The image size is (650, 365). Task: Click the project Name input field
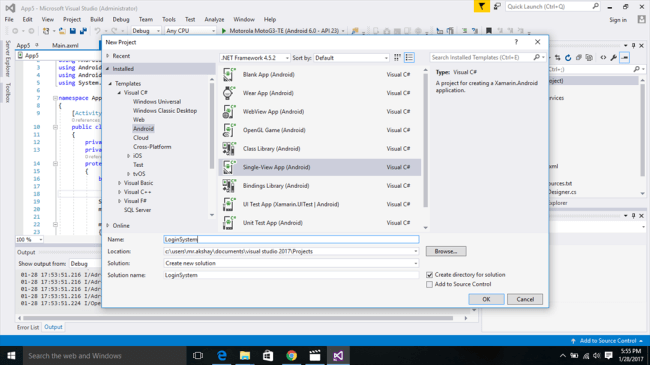[291, 239]
